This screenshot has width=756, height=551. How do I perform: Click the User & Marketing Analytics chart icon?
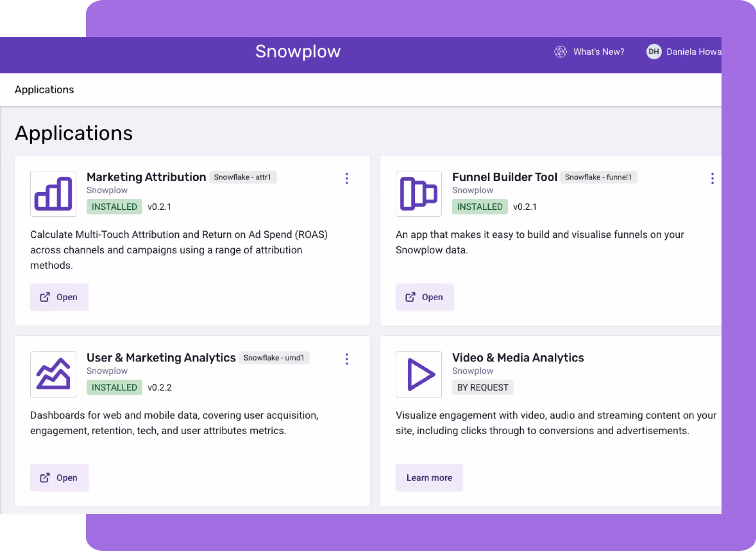53,374
